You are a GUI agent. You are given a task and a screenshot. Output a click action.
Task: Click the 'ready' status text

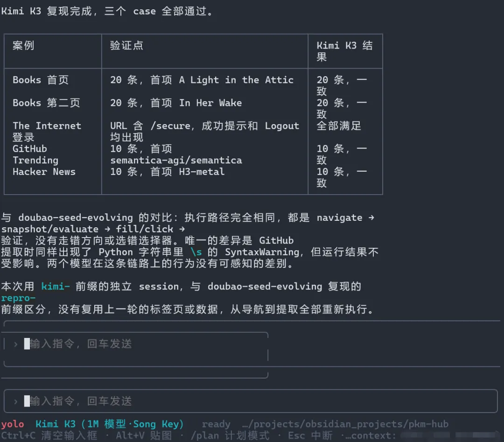(216, 424)
